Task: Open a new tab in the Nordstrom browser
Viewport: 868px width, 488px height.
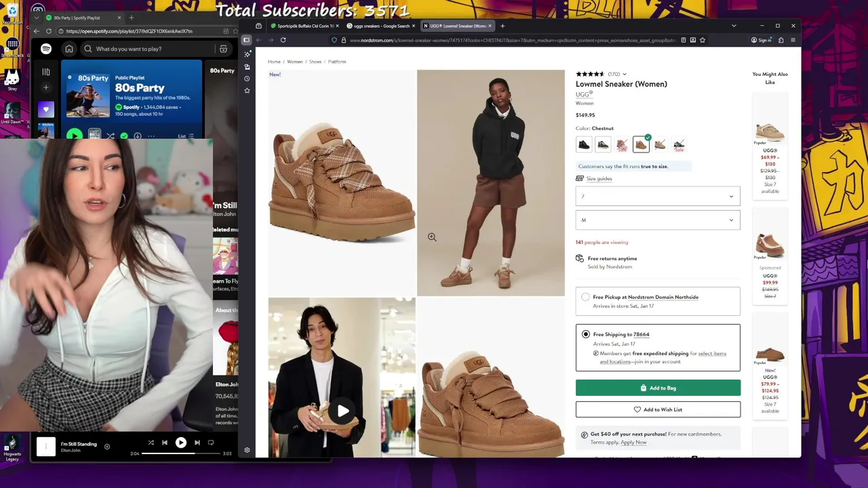Action: pyautogui.click(x=502, y=26)
